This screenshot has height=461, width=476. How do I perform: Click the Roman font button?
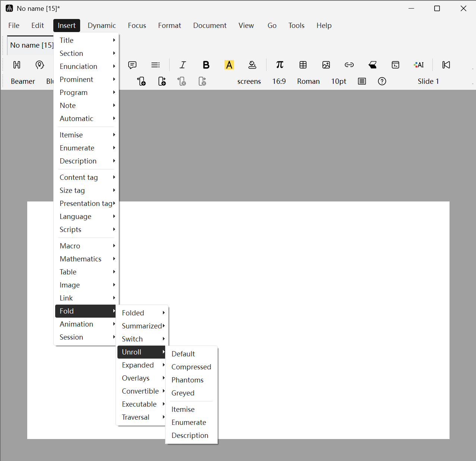[308, 81]
